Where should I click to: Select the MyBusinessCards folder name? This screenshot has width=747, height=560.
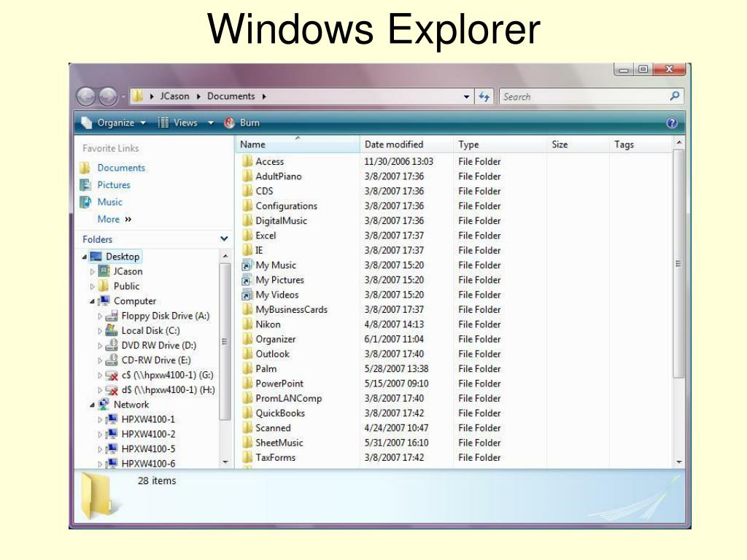coord(292,309)
